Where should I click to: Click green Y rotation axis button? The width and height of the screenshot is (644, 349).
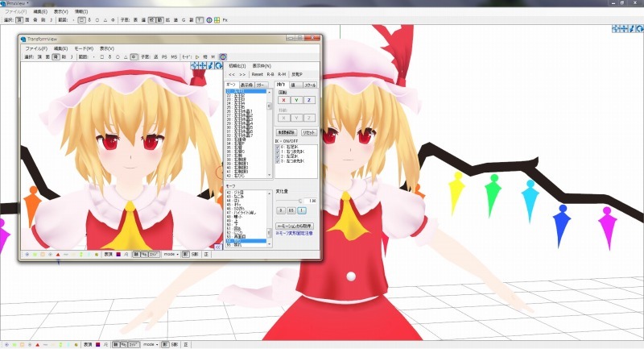(x=296, y=100)
